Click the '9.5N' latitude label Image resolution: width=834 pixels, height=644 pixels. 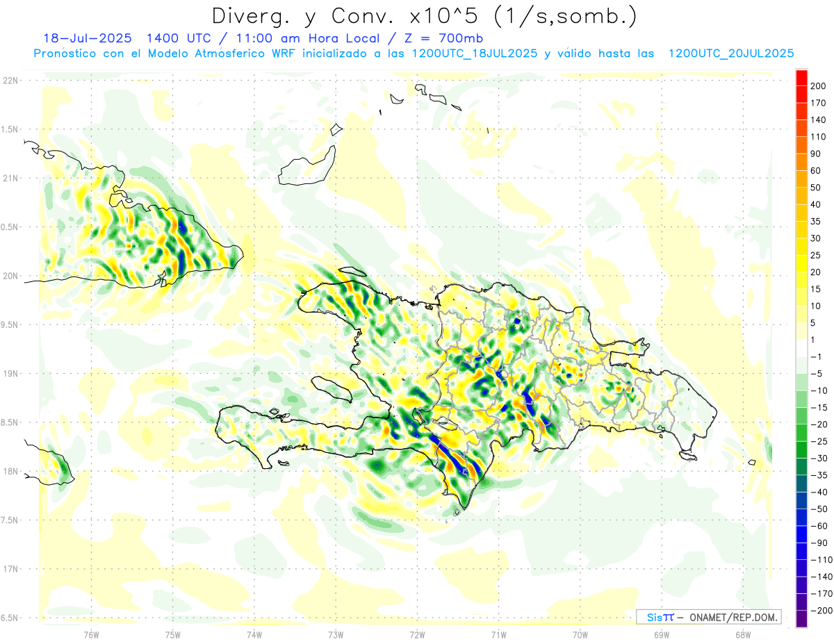10,324
